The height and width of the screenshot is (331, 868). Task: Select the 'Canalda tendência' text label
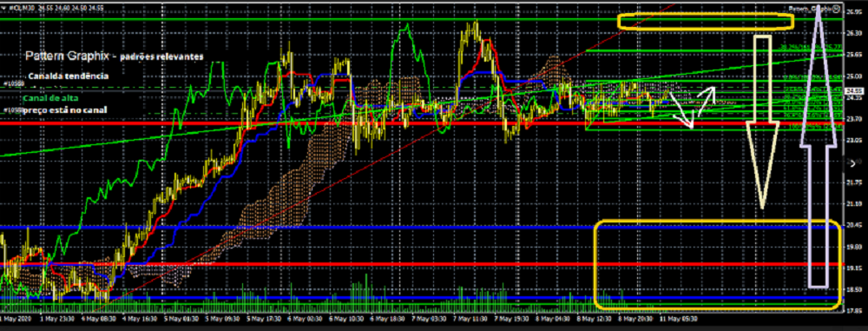coord(67,76)
